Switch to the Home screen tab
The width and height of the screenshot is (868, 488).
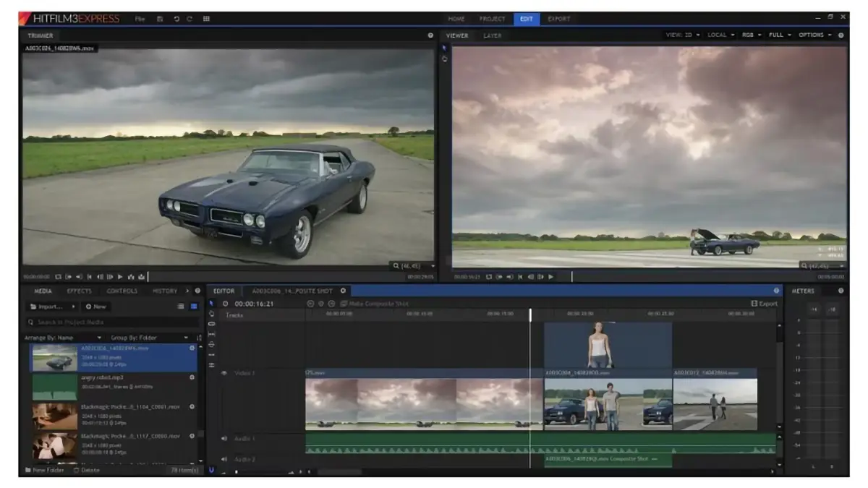(x=456, y=19)
